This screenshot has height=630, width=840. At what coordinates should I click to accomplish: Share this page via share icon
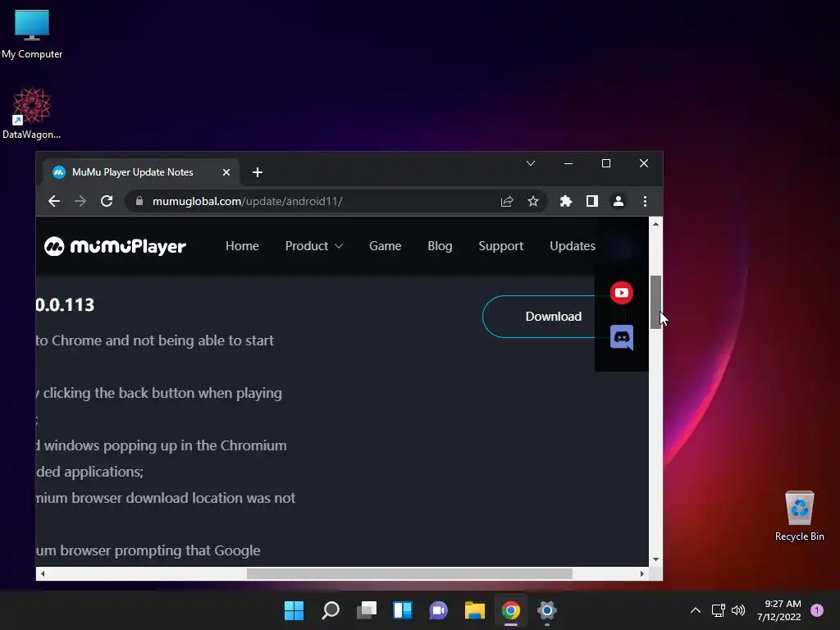pos(507,202)
